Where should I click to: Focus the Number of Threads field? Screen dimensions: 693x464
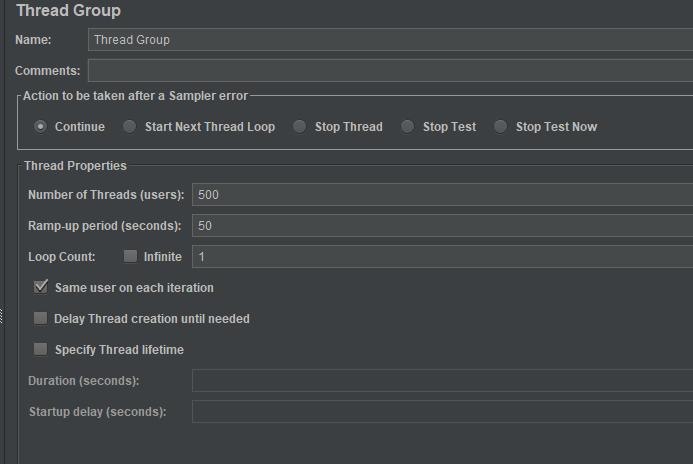point(442,194)
